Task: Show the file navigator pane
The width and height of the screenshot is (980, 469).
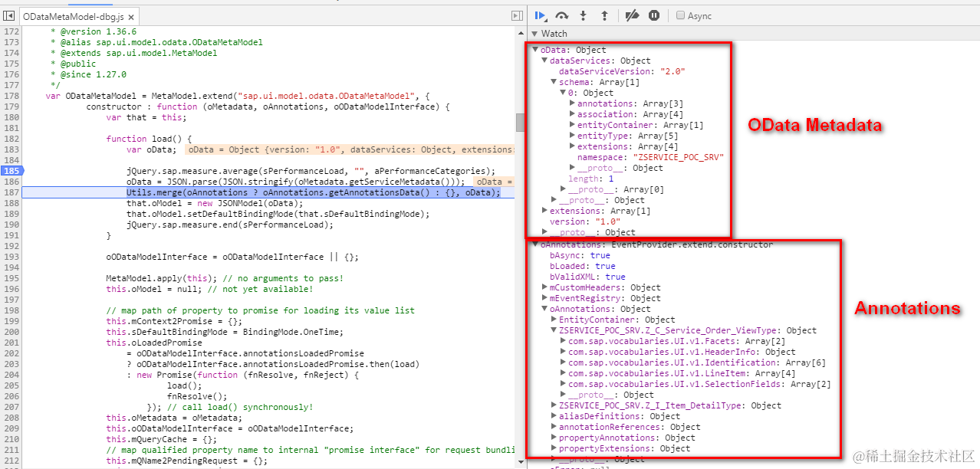Action: pos(9,16)
